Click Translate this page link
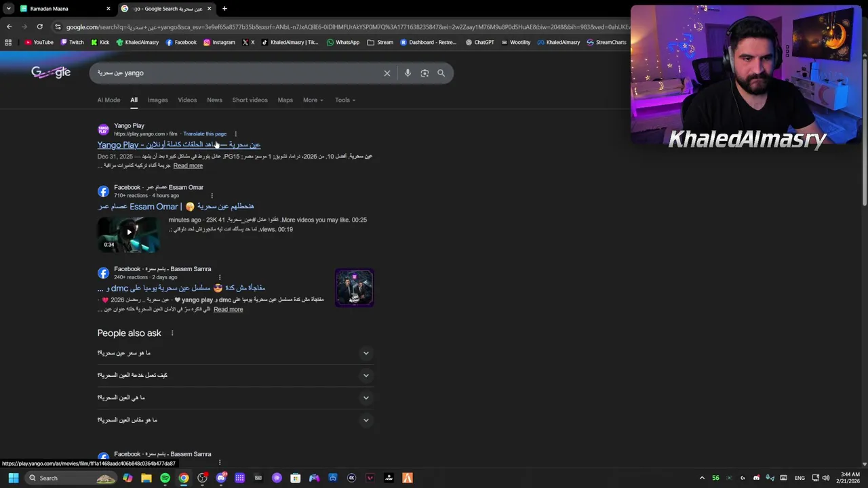868x488 pixels. coord(205,134)
